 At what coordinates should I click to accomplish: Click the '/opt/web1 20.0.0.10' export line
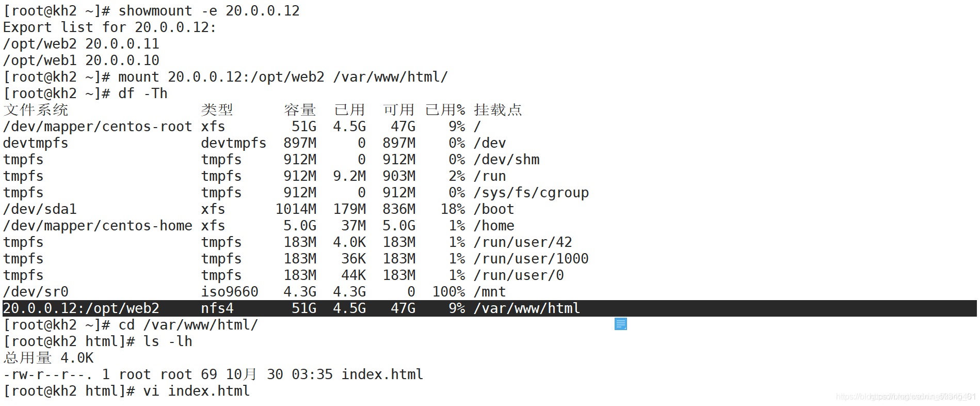pyautogui.click(x=81, y=60)
